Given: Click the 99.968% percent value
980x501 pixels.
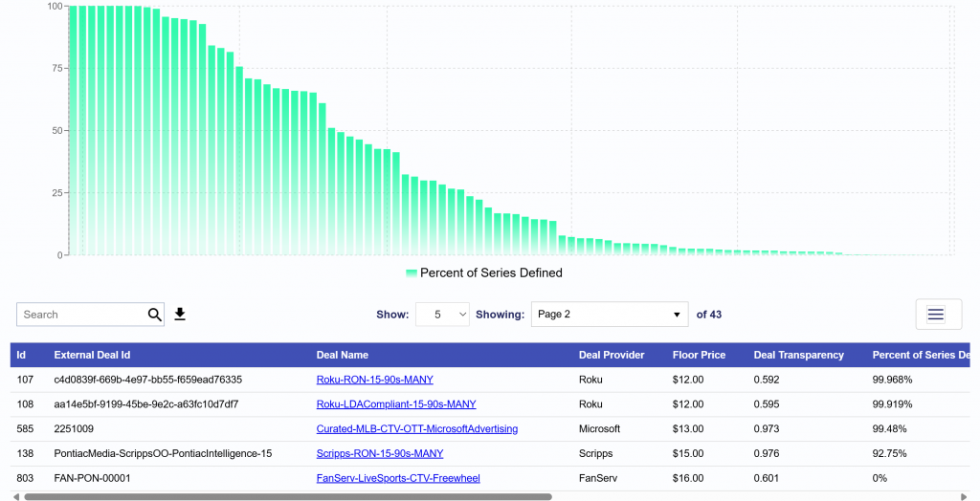Looking at the screenshot, I should pos(892,380).
